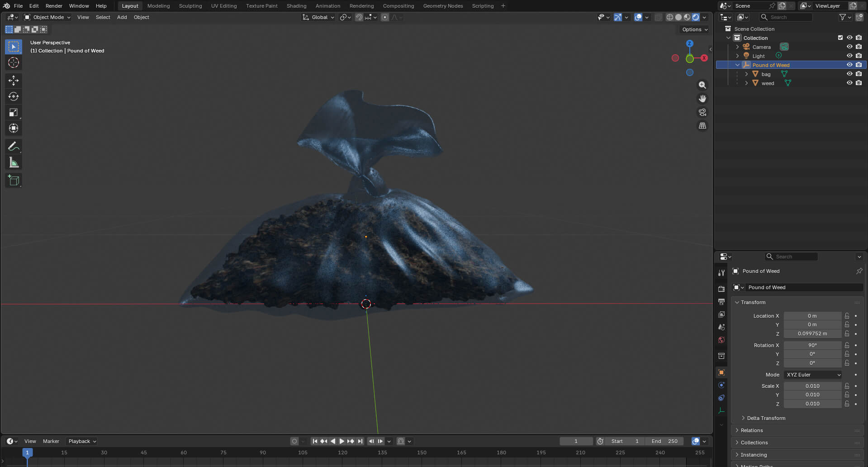Viewport: 868px width, 467px height.
Task: Switch to the Geometry Nodes workspace tab
Action: pos(443,6)
